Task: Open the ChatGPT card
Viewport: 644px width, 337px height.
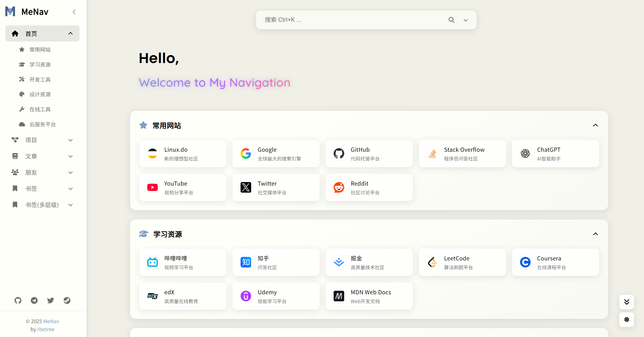Action: [x=555, y=153]
